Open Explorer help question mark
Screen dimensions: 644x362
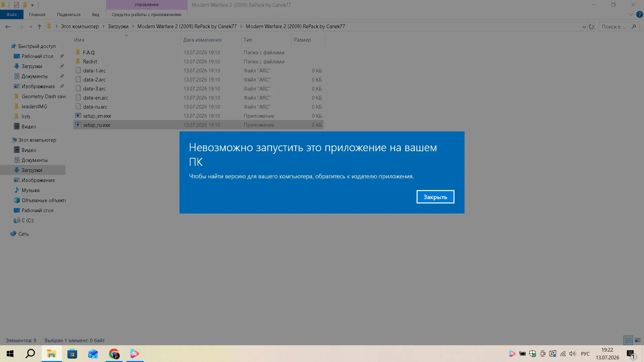coord(639,14)
